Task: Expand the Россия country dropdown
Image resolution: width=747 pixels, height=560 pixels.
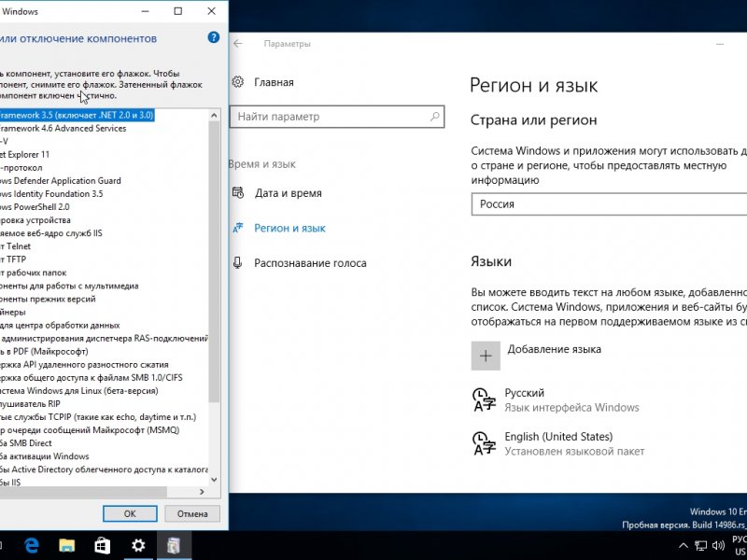Action: coord(609,204)
